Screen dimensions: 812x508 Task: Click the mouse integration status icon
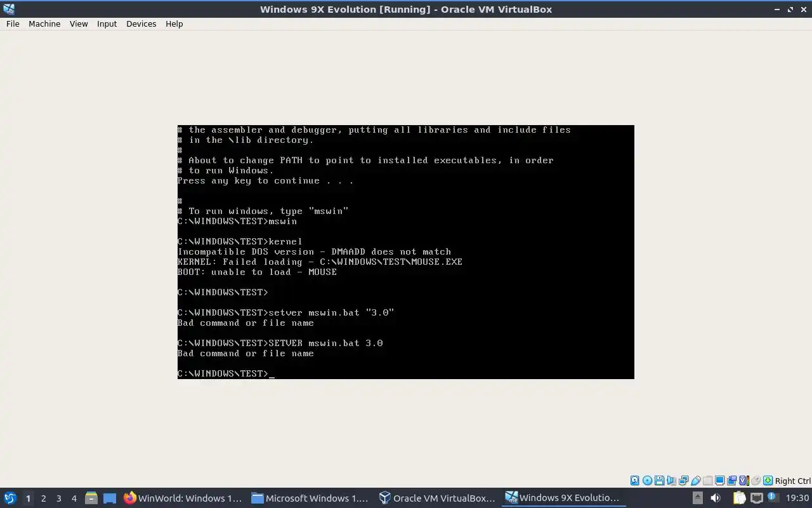[756, 481]
